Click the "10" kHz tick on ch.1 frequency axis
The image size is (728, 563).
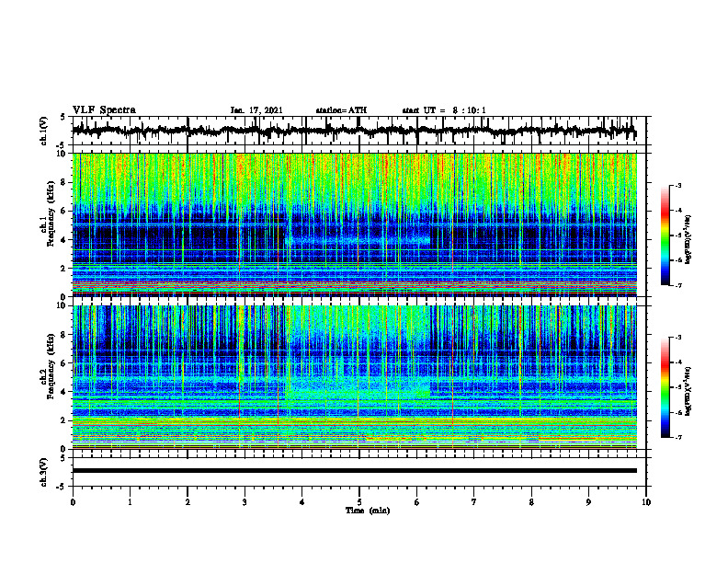point(62,154)
